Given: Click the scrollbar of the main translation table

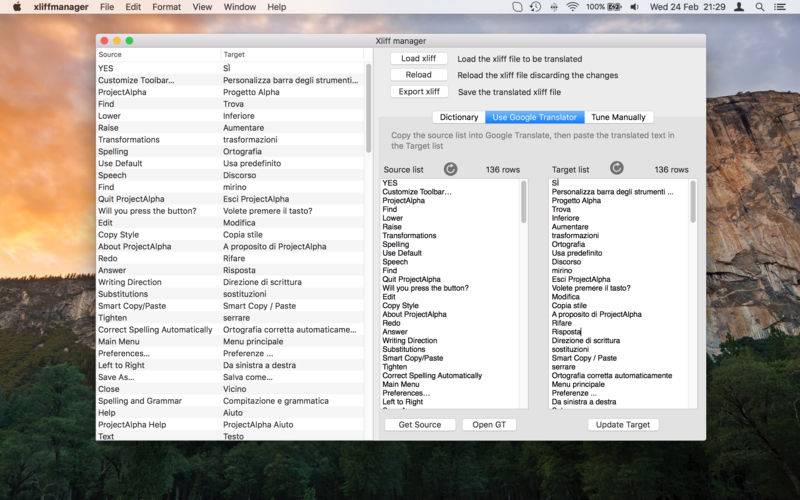Looking at the screenshot, I should 368,109.
